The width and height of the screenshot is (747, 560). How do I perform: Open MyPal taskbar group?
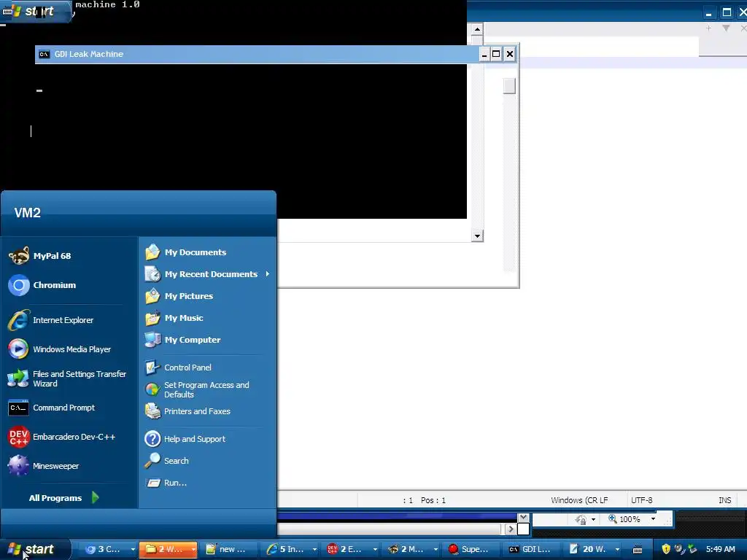point(411,549)
